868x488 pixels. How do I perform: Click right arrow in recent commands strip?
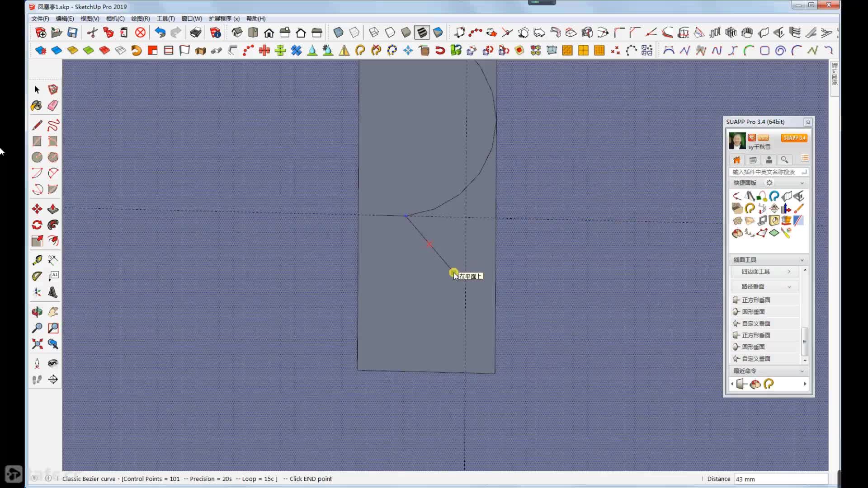pyautogui.click(x=805, y=384)
